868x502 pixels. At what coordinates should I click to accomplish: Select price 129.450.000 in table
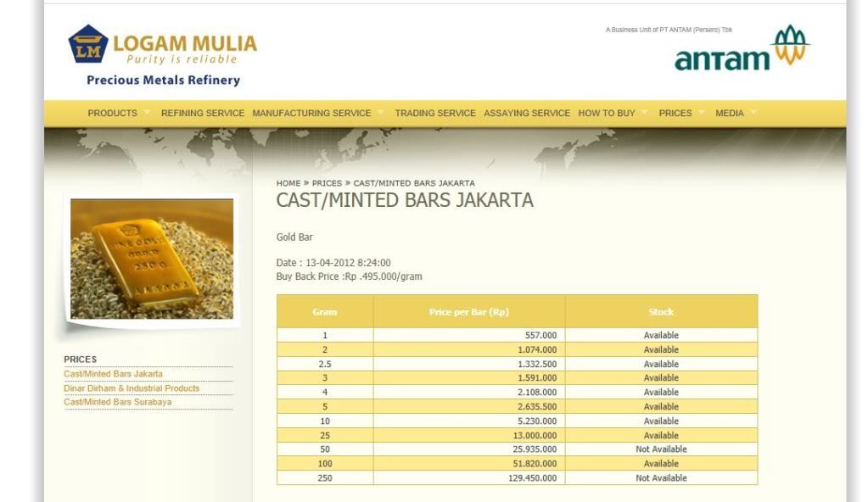[533, 478]
